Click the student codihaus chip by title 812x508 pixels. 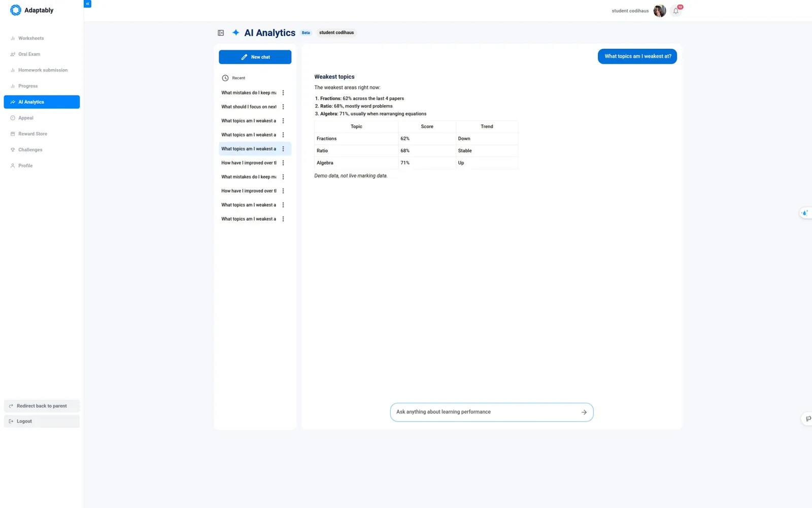click(x=336, y=33)
